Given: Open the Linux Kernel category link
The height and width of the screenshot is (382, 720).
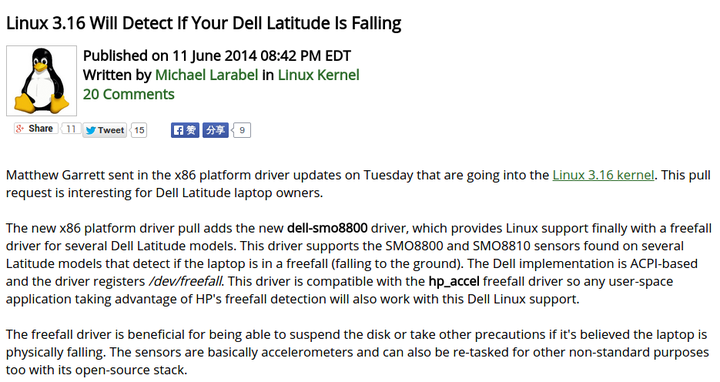Looking at the screenshot, I should point(318,75).
